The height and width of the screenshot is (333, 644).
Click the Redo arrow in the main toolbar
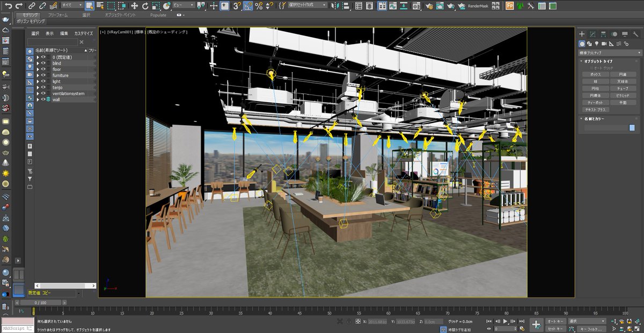(x=19, y=6)
